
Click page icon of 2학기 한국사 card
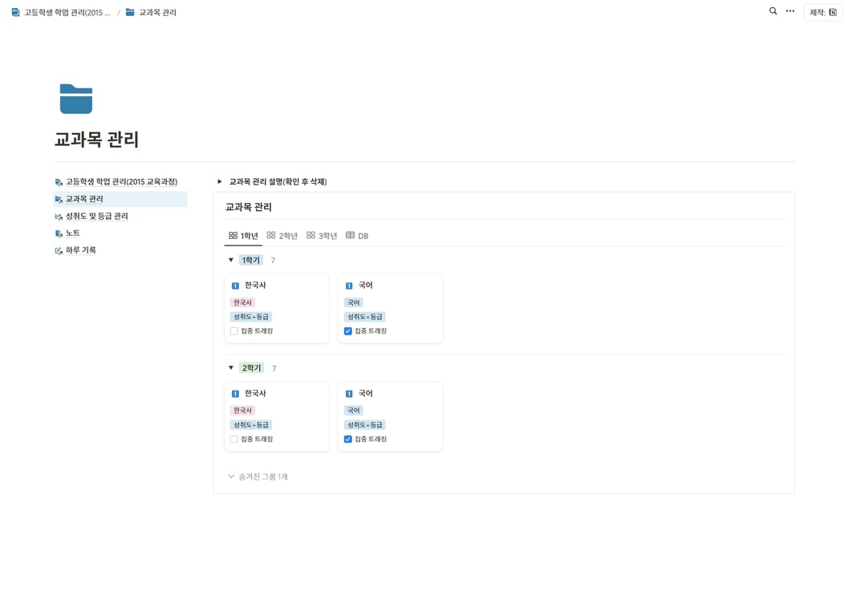(235, 394)
